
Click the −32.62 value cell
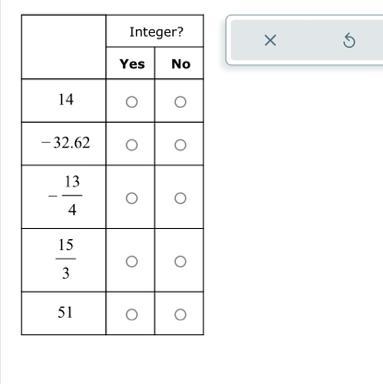(64, 144)
